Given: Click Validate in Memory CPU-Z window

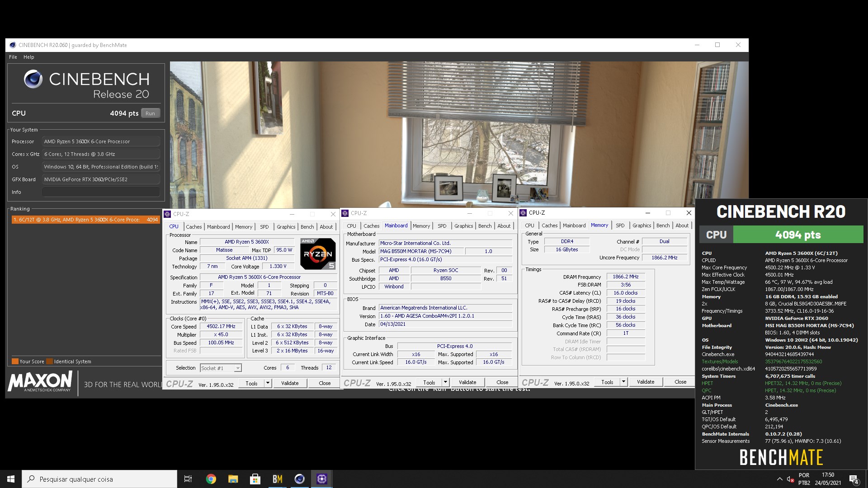Looking at the screenshot, I should point(646,382).
